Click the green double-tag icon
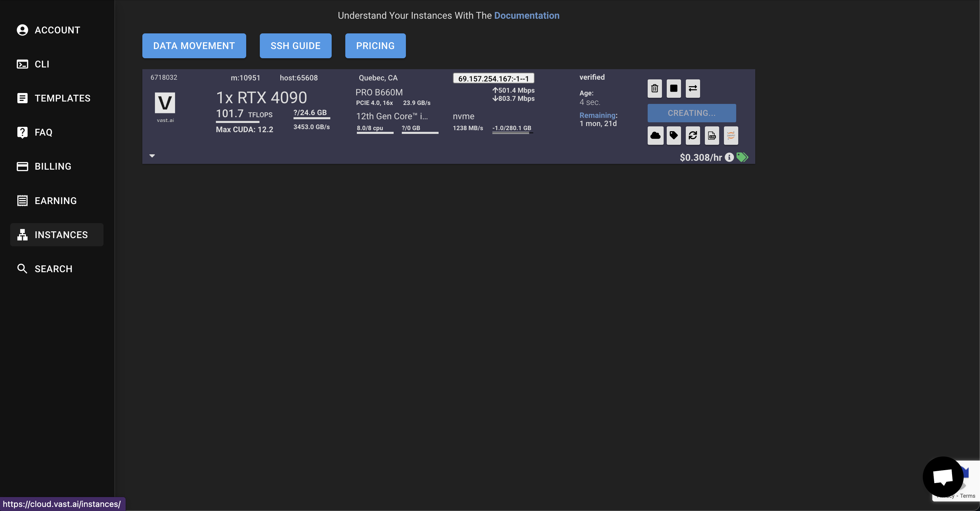This screenshot has height=511, width=980. [742, 157]
